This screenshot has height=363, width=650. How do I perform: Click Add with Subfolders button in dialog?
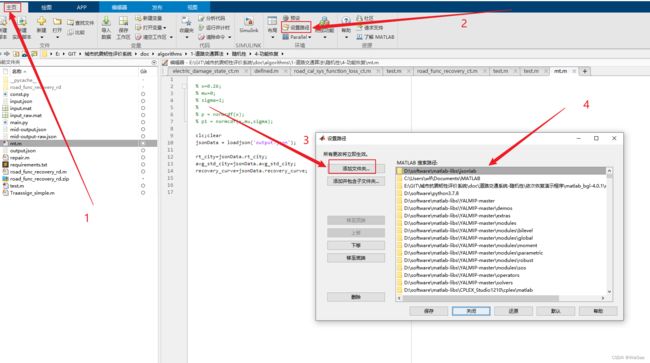pos(356,181)
